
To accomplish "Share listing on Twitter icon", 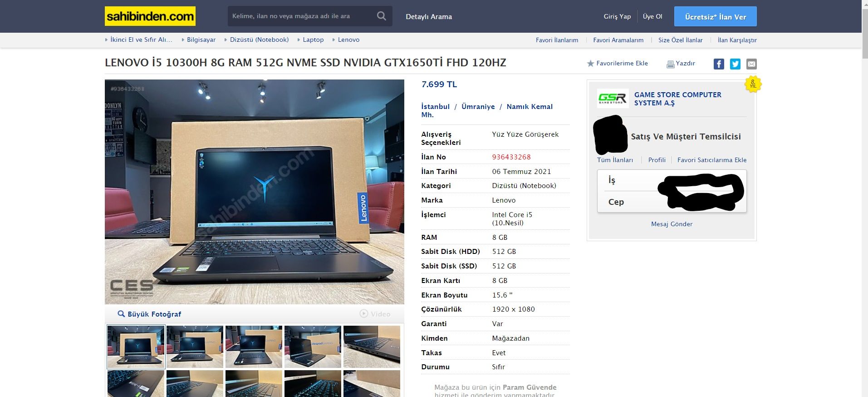I will (x=735, y=64).
